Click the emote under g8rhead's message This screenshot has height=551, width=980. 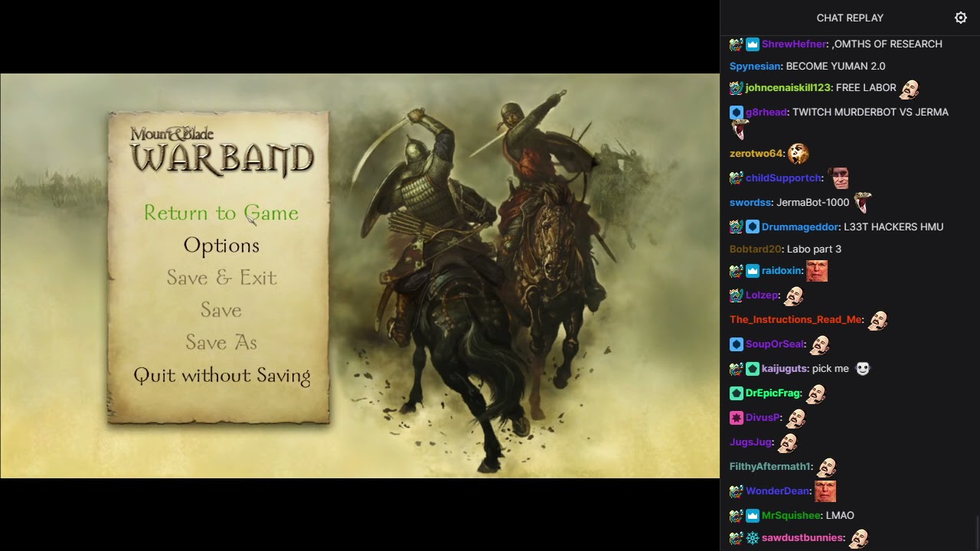(x=740, y=130)
